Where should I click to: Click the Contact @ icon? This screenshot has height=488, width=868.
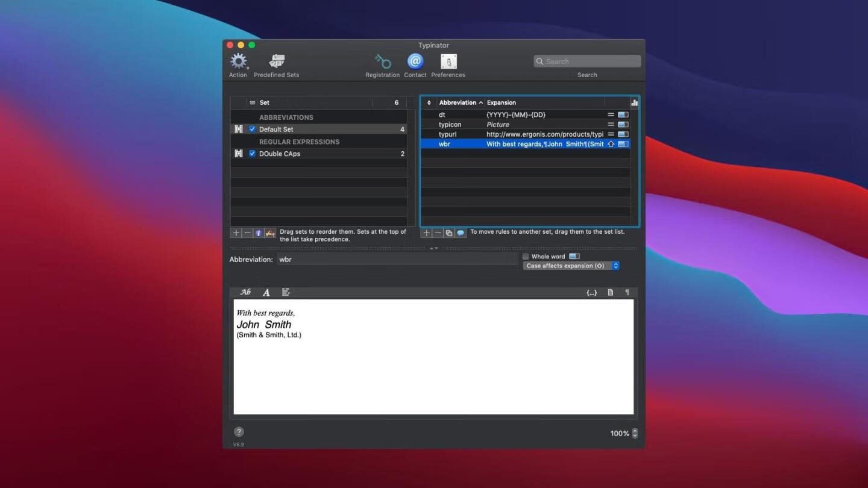[x=415, y=61]
